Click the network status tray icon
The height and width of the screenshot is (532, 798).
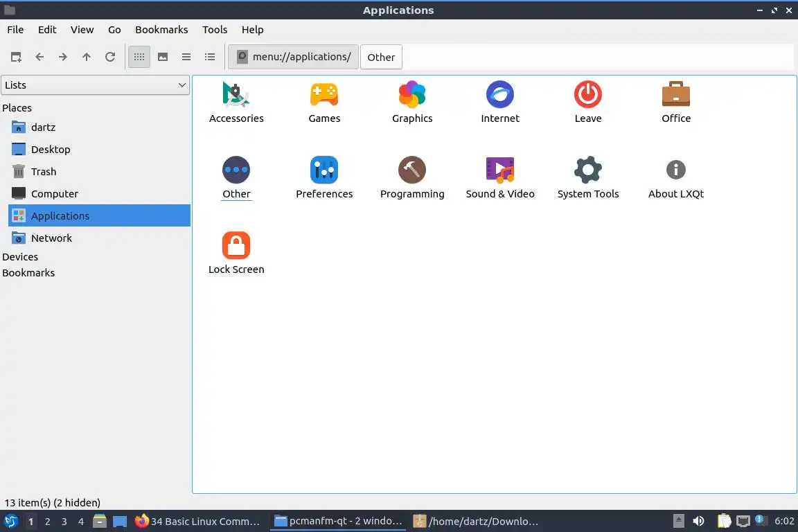pos(743,522)
